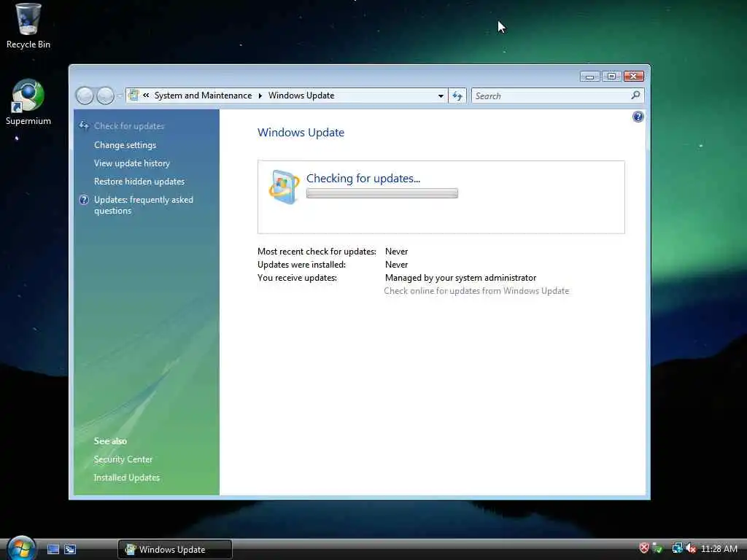This screenshot has width=747, height=560.
Task: Click the Back navigation arrow button
Action: [85, 96]
